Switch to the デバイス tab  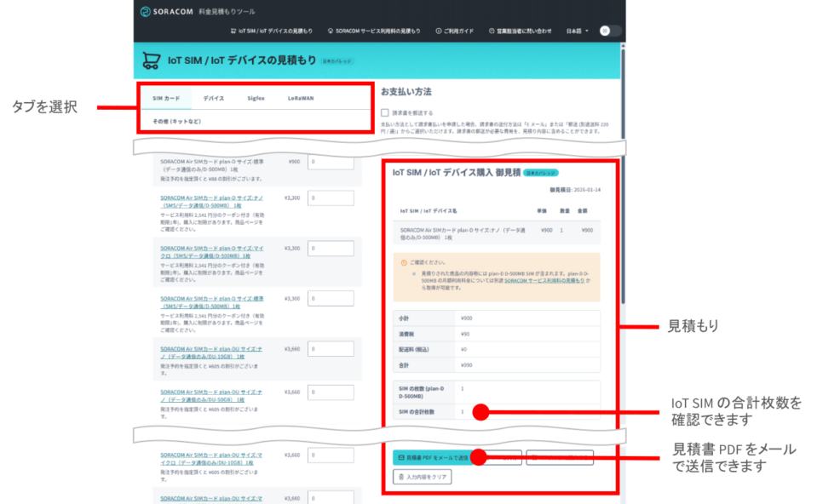click(x=214, y=98)
